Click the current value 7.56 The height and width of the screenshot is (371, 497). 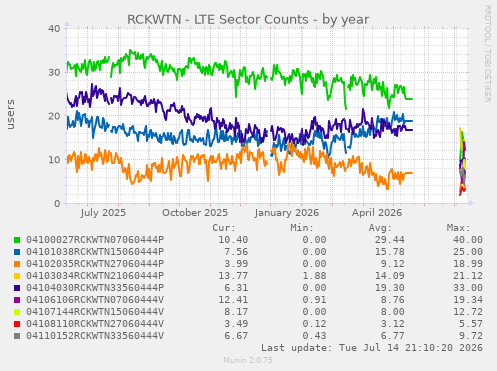(236, 252)
